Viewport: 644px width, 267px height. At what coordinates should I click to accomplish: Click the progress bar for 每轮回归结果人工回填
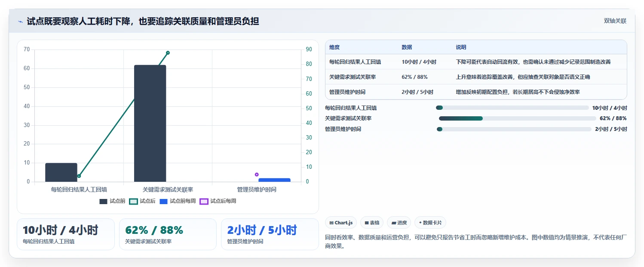[x=512, y=108]
